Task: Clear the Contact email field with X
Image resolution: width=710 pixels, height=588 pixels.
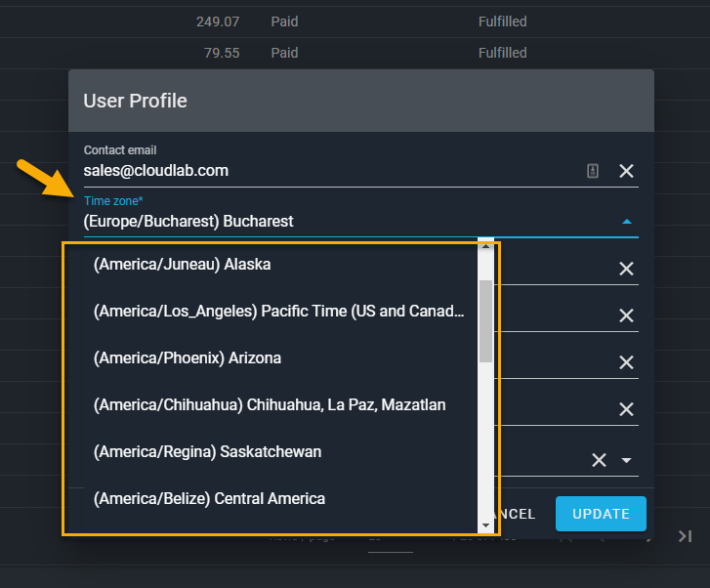Action: (x=626, y=171)
